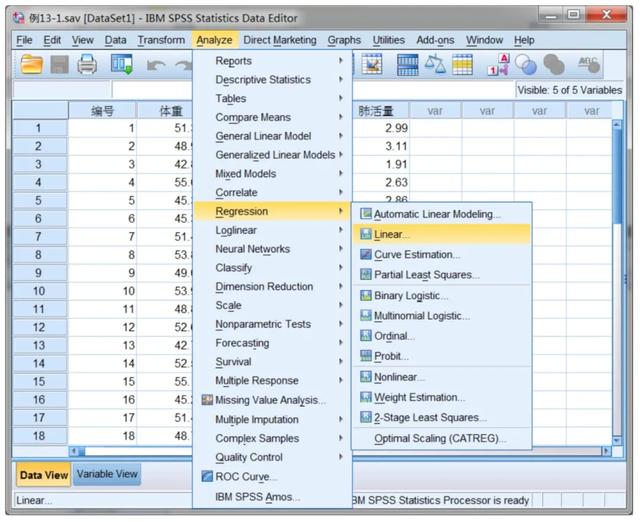This screenshot has width=640, height=522.
Task: Switch to the Data View tab
Action: tap(44, 475)
